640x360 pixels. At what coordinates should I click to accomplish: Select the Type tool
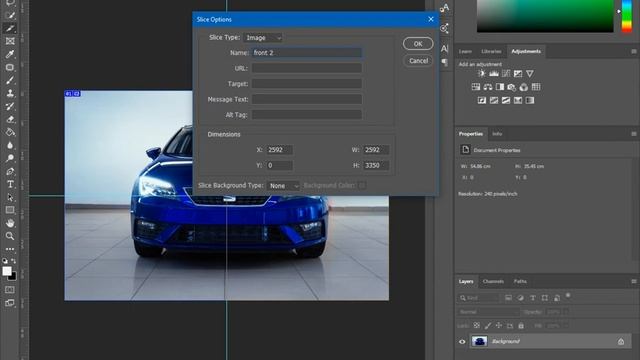[10, 184]
